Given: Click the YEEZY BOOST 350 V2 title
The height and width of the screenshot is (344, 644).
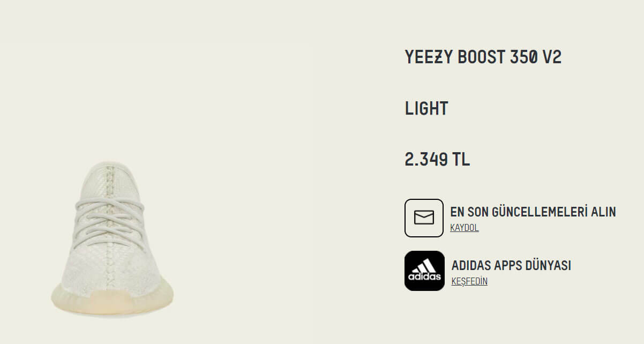Looking at the screenshot, I should pos(483,57).
